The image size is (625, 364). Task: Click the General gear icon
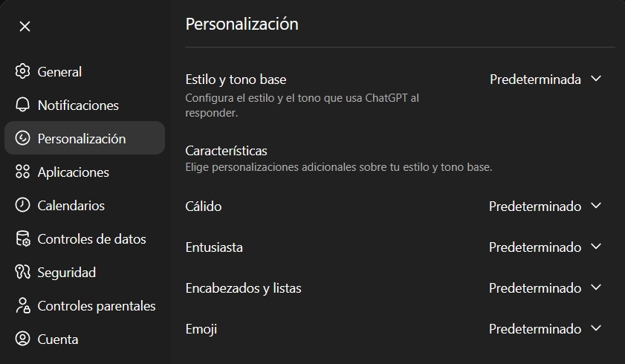pos(23,72)
